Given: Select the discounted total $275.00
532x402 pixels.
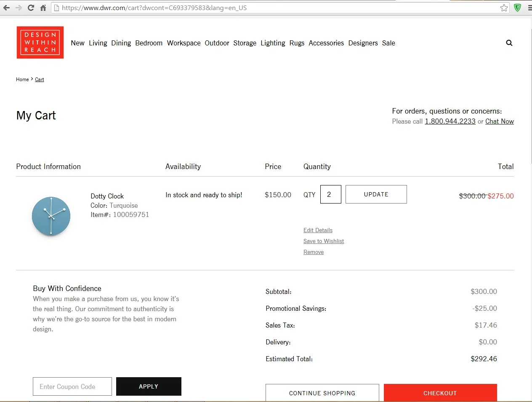Looking at the screenshot, I should coord(501,196).
